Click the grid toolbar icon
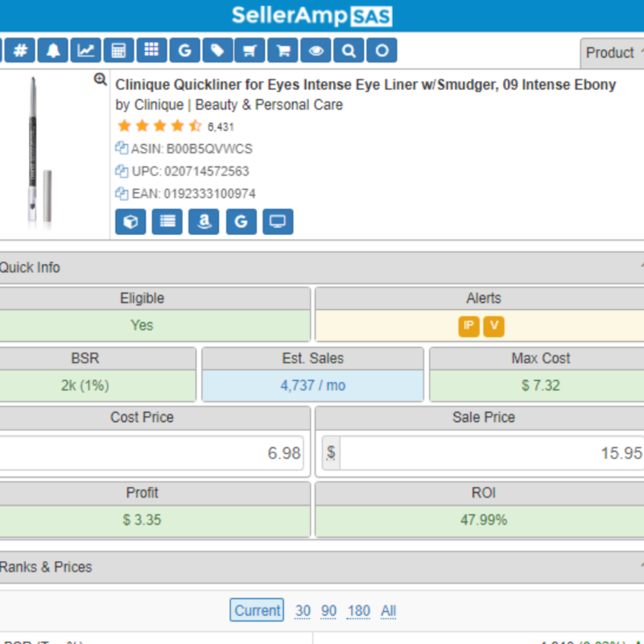 [151, 51]
